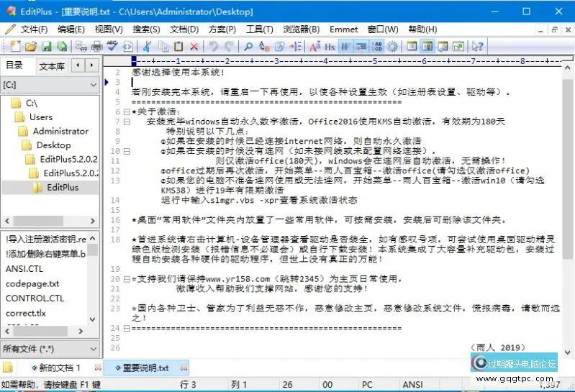Viewport: 575px width, 392px height.
Task: Toggle the highlighted Directory window button
Action: [427, 47]
